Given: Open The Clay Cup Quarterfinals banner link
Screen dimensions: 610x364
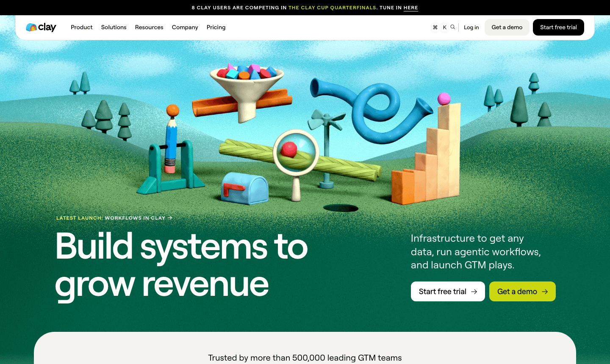Looking at the screenshot, I should (x=332, y=8).
